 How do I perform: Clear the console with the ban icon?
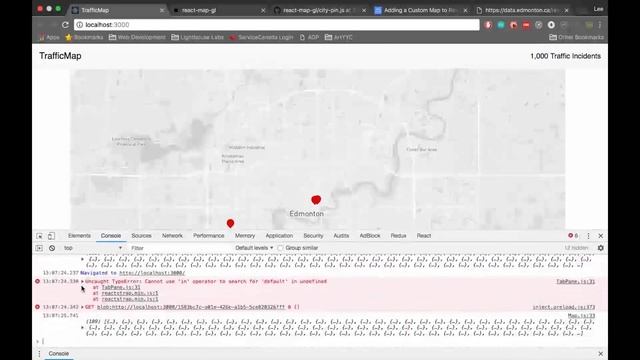click(52, 248)
